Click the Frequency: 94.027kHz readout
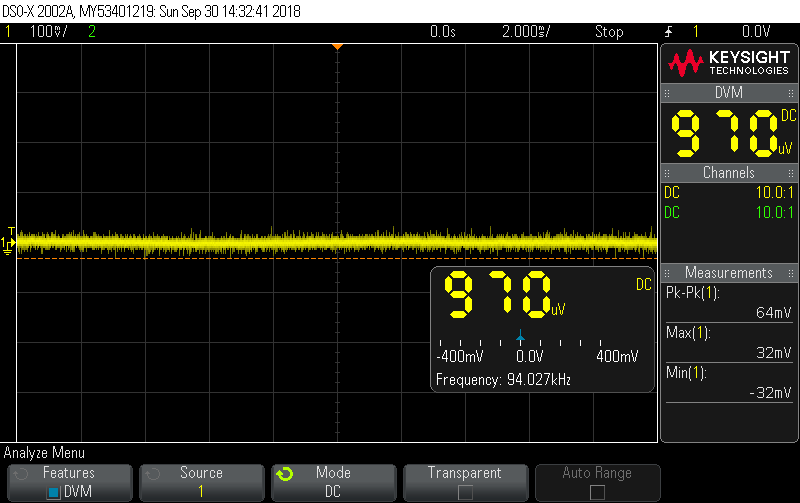 coord(503,380)
